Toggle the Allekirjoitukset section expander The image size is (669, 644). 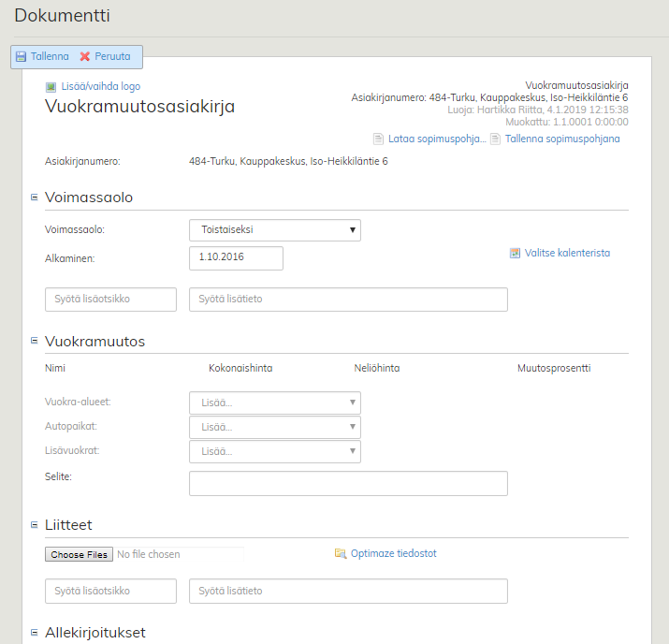pyautogui.click(x=35, y=633)
